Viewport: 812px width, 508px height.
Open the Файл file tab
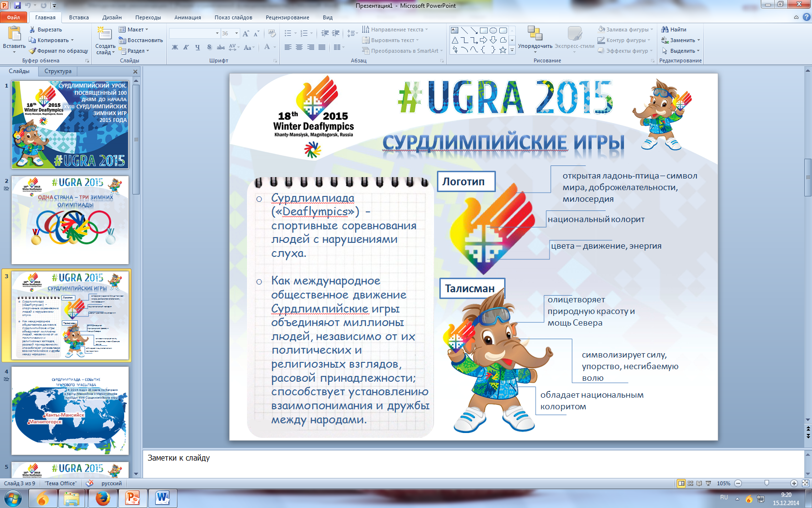point(14,17)
